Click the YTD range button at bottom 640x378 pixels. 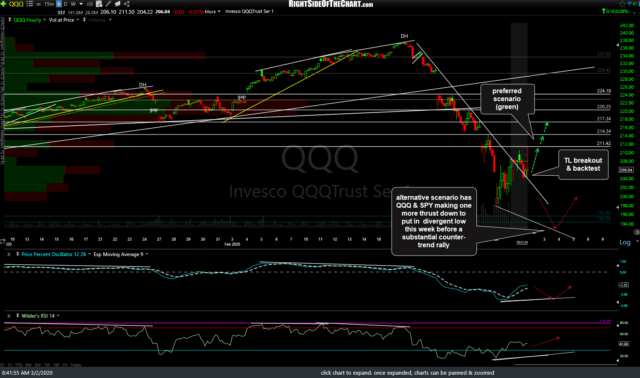[18, 365]
